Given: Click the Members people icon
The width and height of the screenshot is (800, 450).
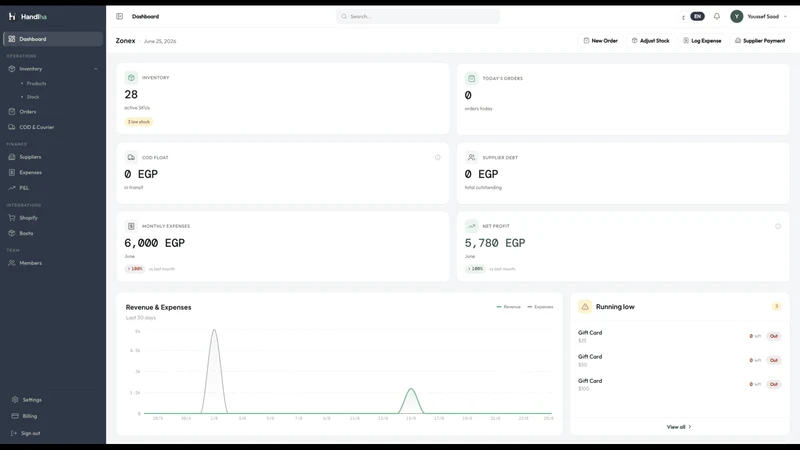Looking at the screenshot, I should [12, 263].
